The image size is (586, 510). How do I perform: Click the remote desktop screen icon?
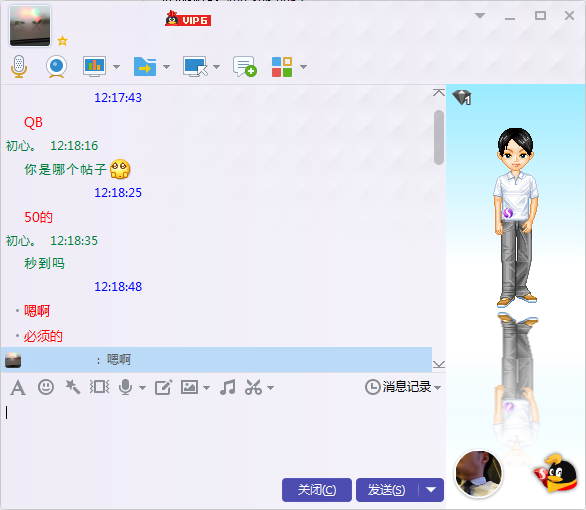(x=195, y=67)
